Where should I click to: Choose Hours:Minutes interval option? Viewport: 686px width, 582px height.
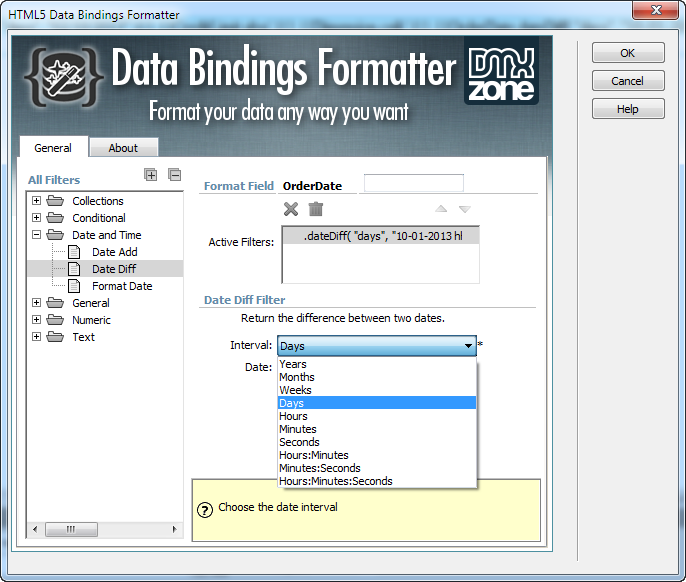(377, 455)
